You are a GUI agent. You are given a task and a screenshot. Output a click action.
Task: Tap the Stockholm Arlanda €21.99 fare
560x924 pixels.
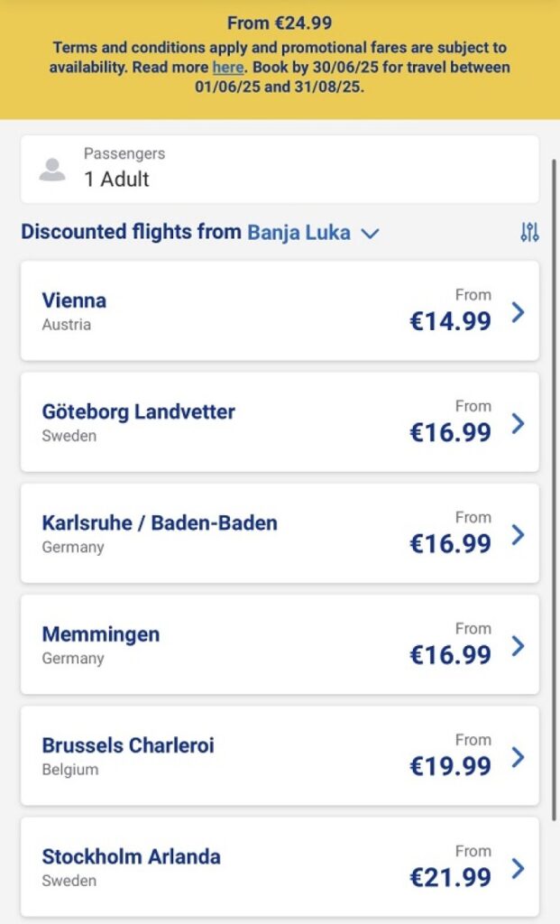(x=450, y=876)
